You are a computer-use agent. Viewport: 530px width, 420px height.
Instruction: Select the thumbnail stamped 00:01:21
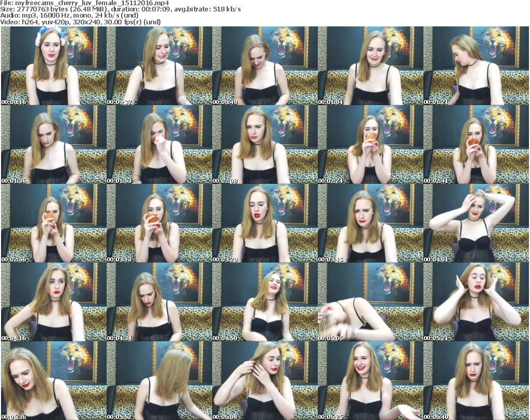click(x=476, y=66)
